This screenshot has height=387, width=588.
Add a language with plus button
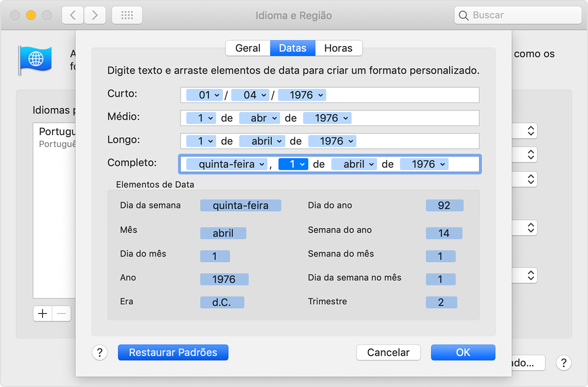click(x=43, y=314)
